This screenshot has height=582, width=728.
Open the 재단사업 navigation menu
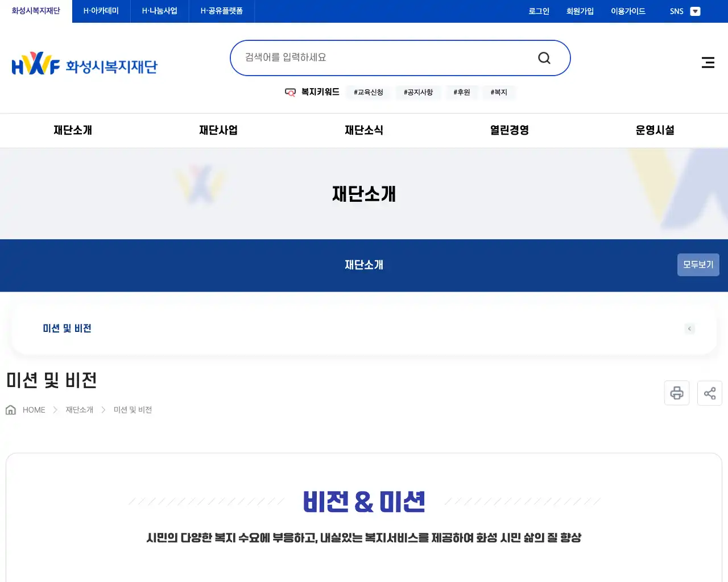(x=218, y=130)
